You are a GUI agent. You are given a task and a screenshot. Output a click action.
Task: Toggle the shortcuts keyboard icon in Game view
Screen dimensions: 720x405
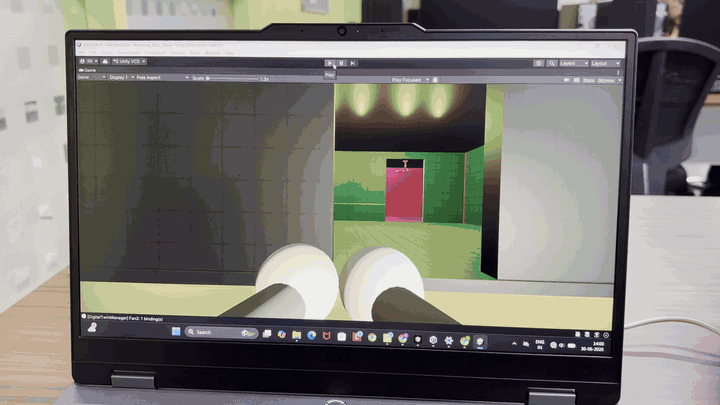pos(576,80)
